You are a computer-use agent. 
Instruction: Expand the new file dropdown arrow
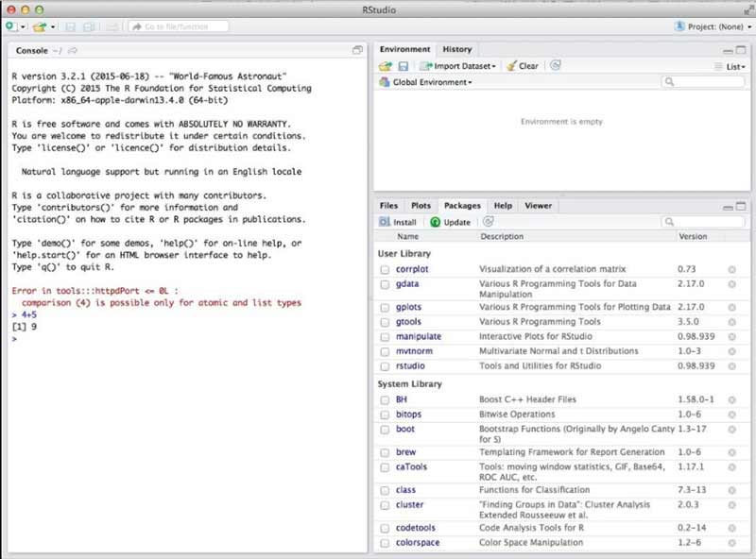tap(23, 27)
